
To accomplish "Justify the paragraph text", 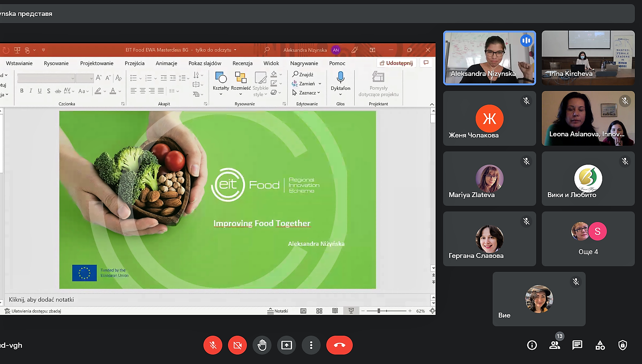I will tap(161, 91).
